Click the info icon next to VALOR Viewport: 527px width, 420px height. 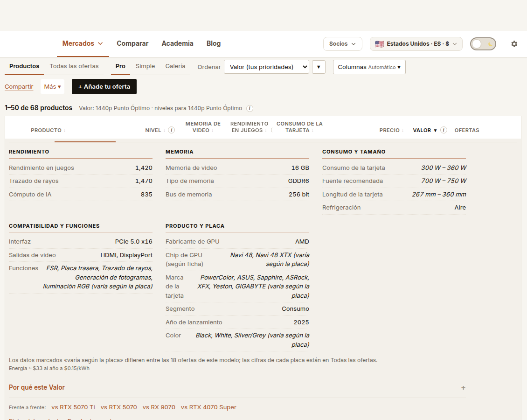tap(444, 130)
